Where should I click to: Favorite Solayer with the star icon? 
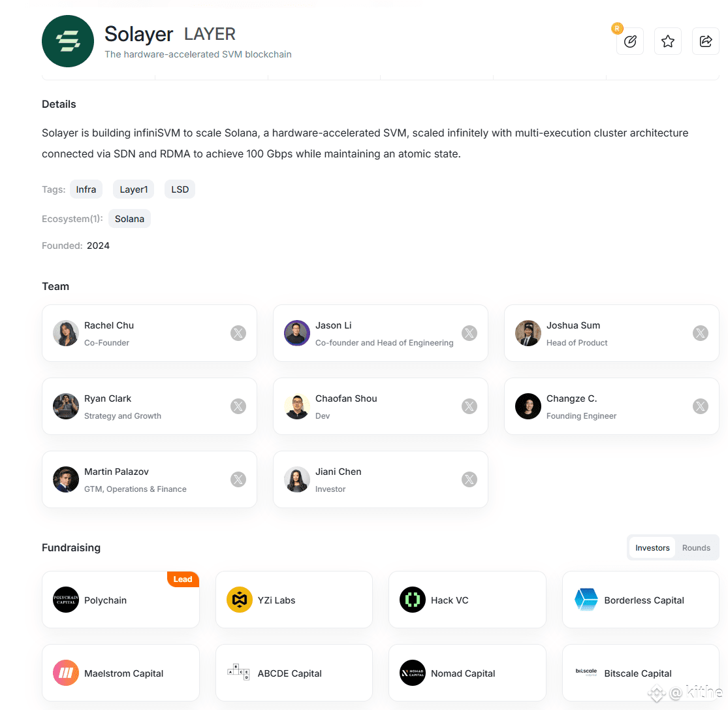pyautogui.click(x=668, y=41)
